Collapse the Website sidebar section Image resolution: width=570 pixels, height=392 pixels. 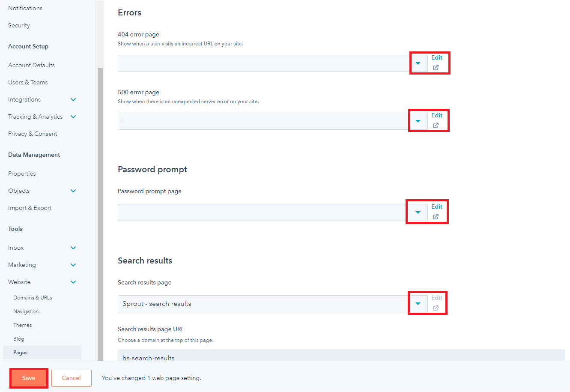(x=73, y=282)
